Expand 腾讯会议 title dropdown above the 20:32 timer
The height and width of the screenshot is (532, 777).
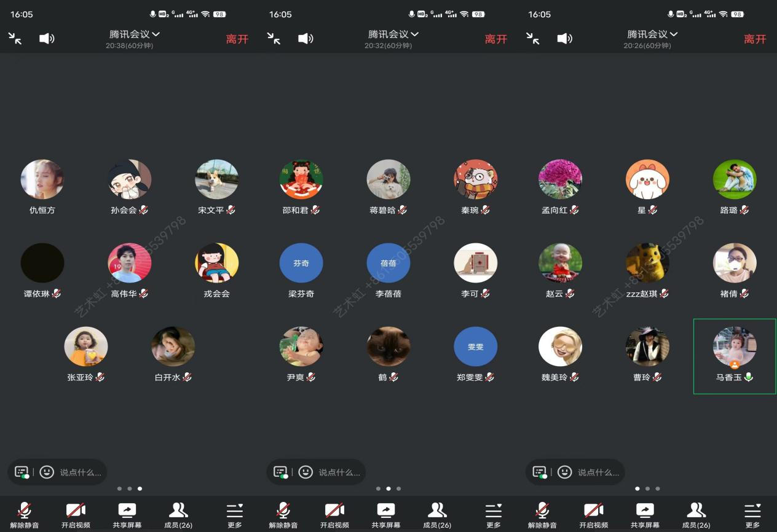[393, 34]
